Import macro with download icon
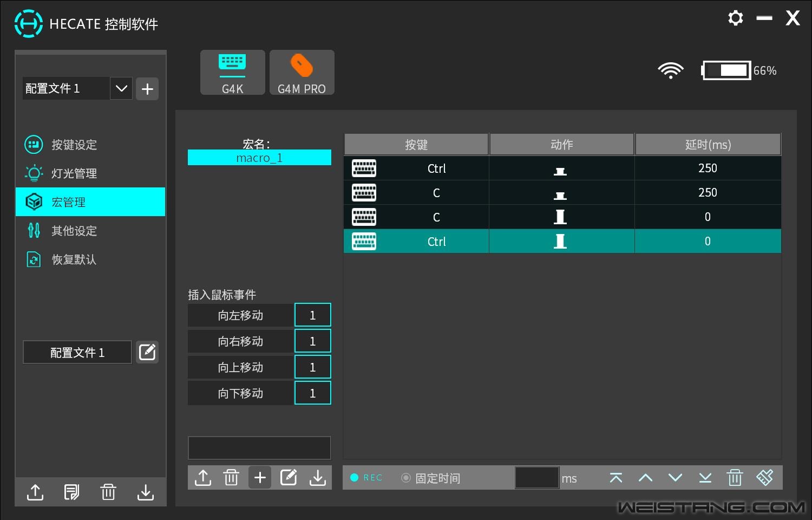Viewport: 812px width, 520px height. 318,478
